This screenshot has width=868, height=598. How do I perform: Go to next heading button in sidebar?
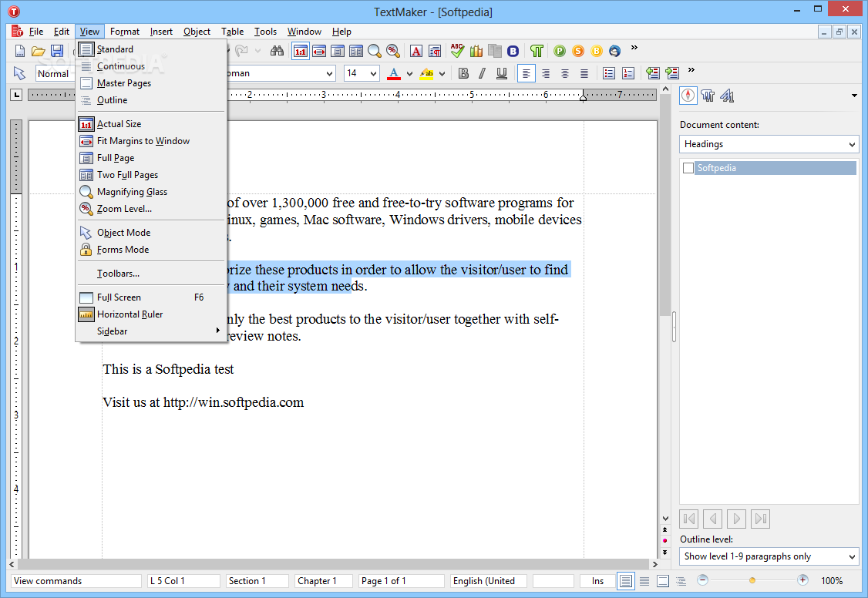(737, 519)
